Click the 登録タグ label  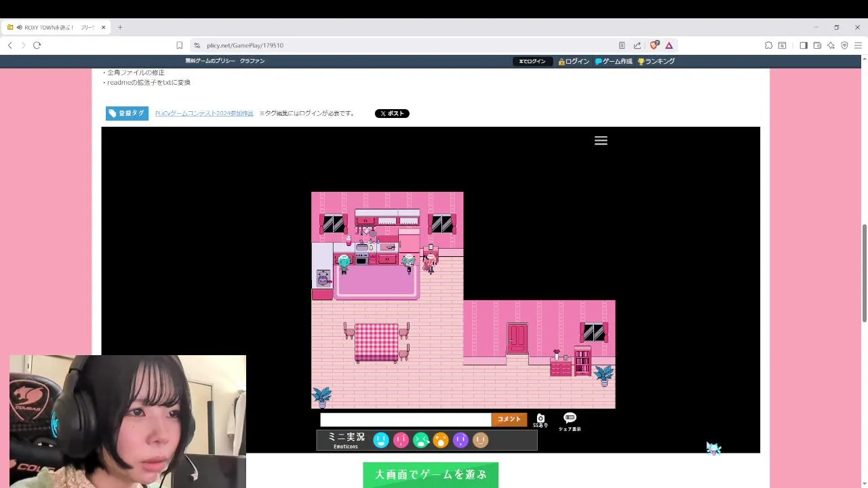127,113
